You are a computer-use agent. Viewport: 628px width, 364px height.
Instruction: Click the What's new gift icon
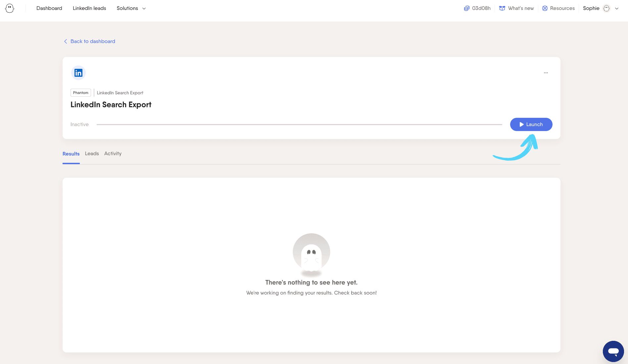[x=502, y=8]
